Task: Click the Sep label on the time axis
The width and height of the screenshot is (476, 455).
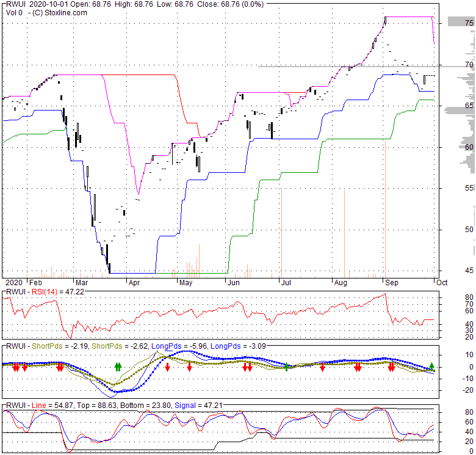Action: pos(392,283)
